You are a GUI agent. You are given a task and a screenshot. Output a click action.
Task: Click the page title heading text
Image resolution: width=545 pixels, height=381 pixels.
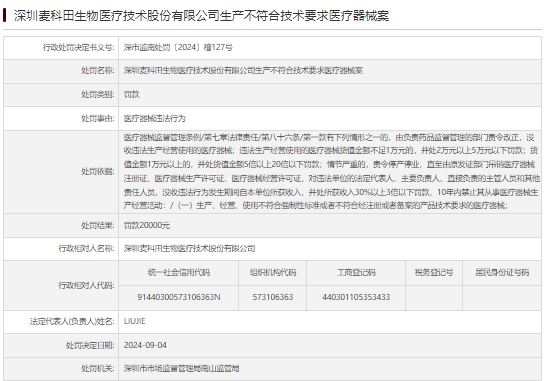click(x=201, y=16)
